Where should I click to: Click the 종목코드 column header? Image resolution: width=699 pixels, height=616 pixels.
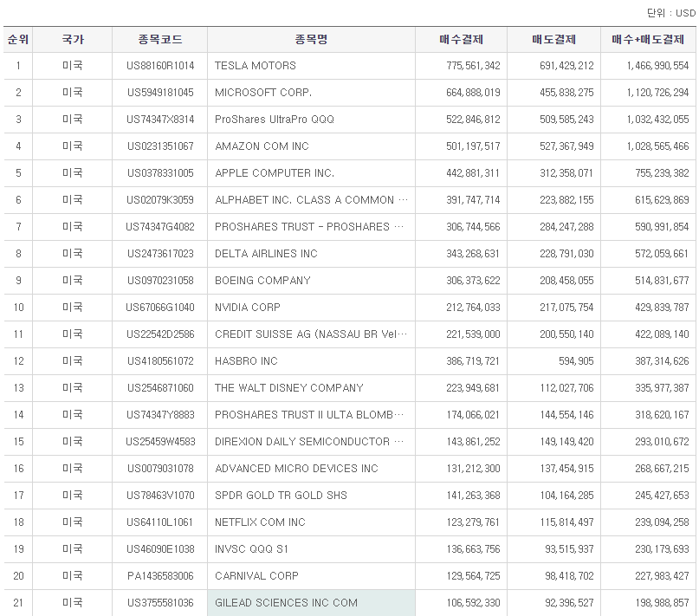coord(160,39)
